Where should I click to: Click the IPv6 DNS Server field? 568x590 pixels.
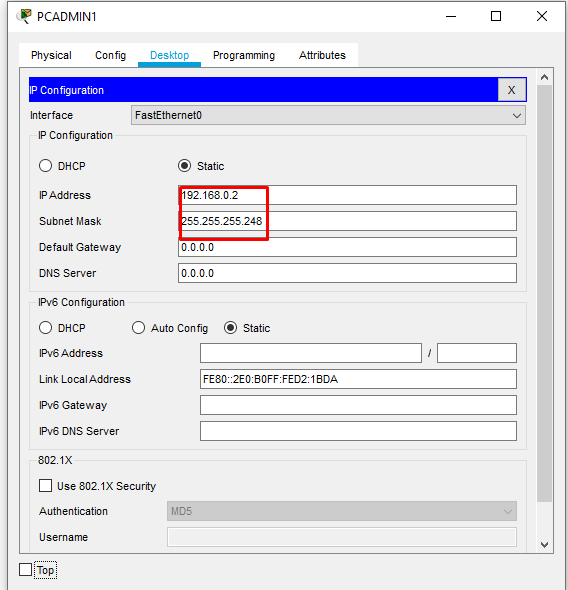pos(358,431)
